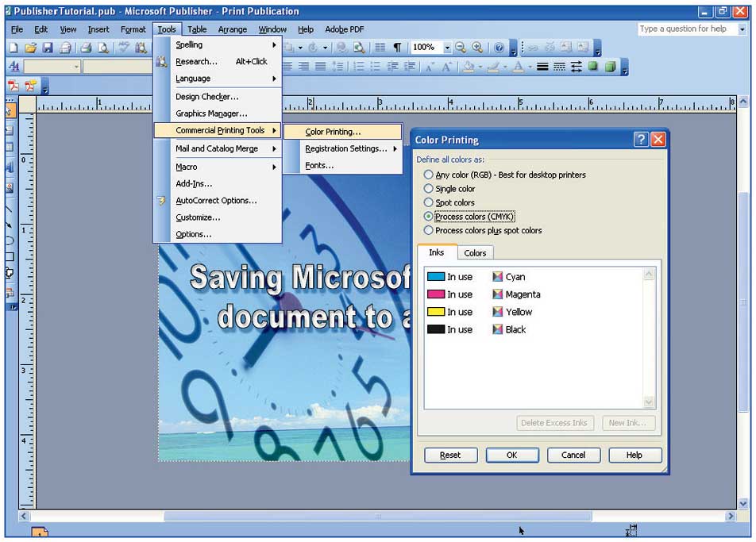Expand the Macro submenu
The height and width of the screenshot is (542, 756).
click(218, 167)
